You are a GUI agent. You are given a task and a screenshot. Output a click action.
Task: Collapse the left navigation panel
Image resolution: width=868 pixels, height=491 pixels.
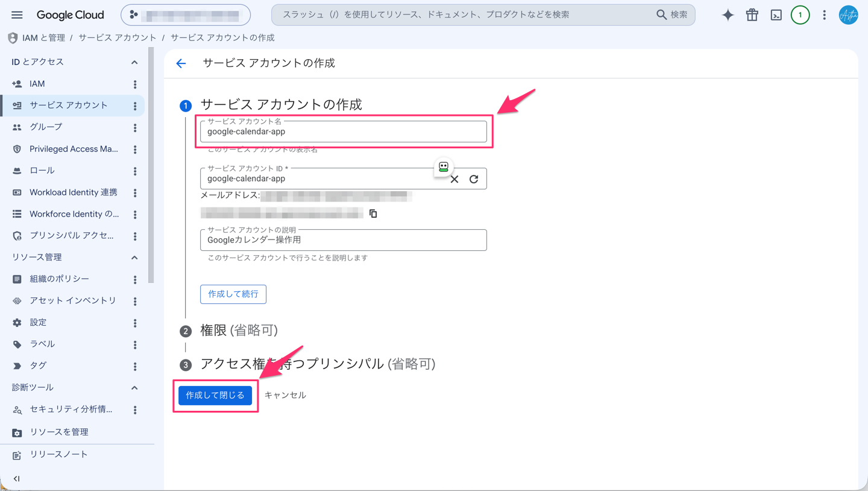coord(17,478)
